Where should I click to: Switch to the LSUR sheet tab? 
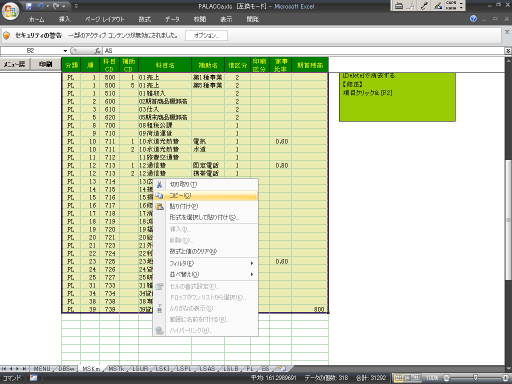(140, 369)
